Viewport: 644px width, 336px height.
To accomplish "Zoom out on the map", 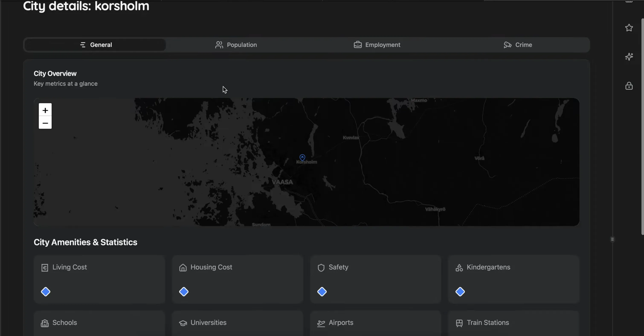I will click(45, 123).
